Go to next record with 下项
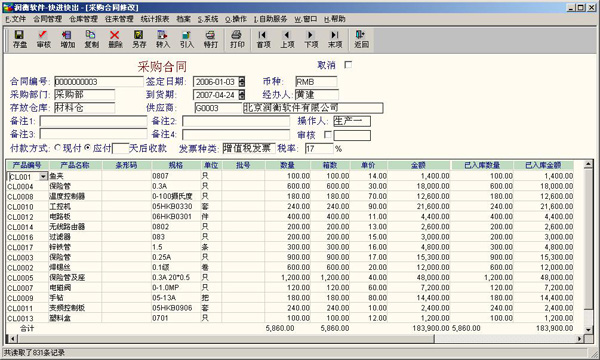The height and width of the screenshot is (360, 600). click(311, 39)
